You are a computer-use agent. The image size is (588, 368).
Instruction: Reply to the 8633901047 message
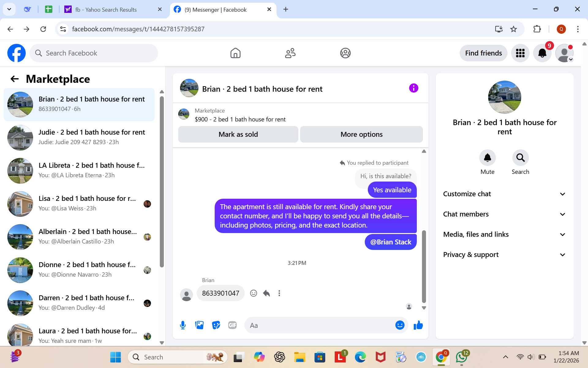(x=266, y=293)
